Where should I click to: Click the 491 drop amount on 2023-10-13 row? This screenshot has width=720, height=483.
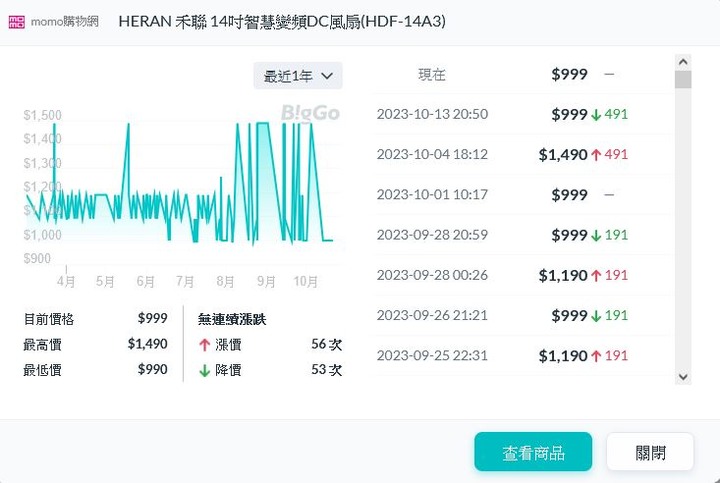(616, 114)
